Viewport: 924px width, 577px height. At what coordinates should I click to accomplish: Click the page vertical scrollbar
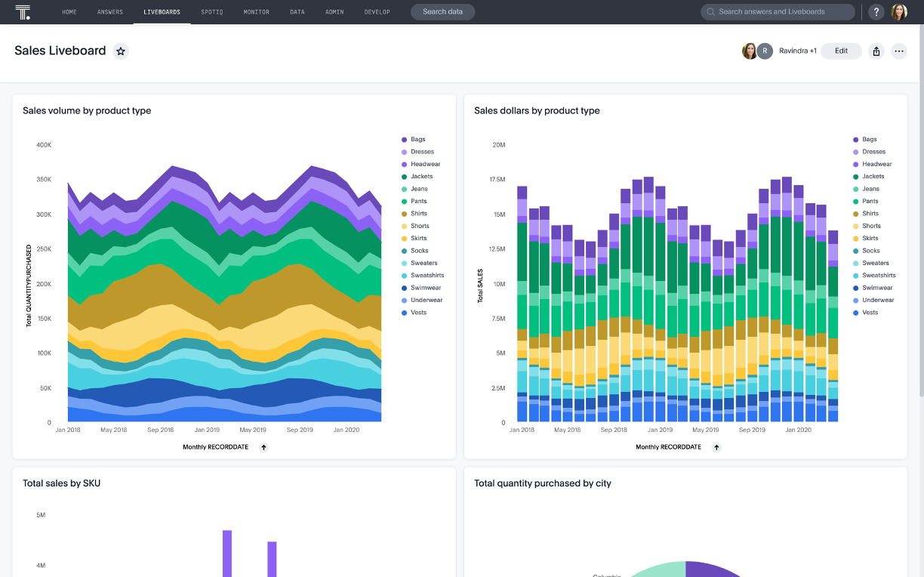click(x=921, y=211)
